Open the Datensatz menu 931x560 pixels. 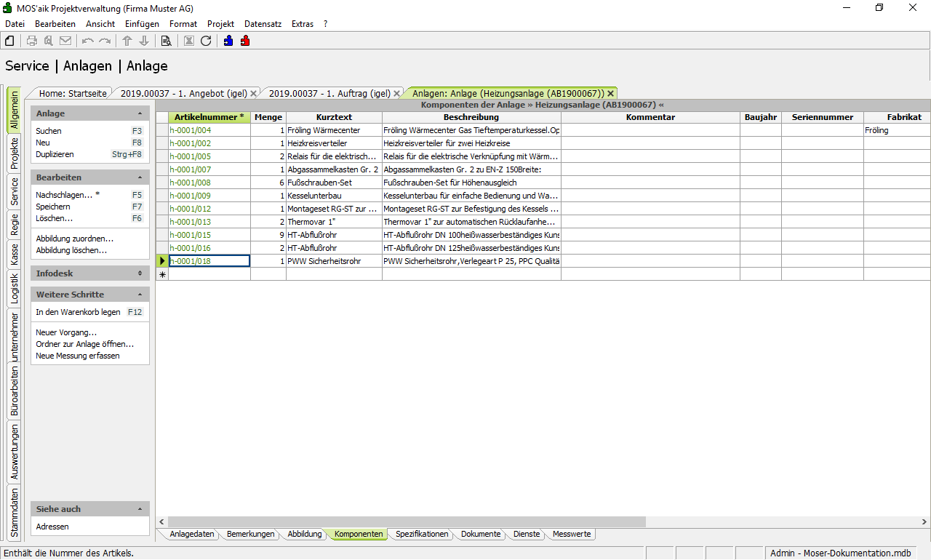263,24
